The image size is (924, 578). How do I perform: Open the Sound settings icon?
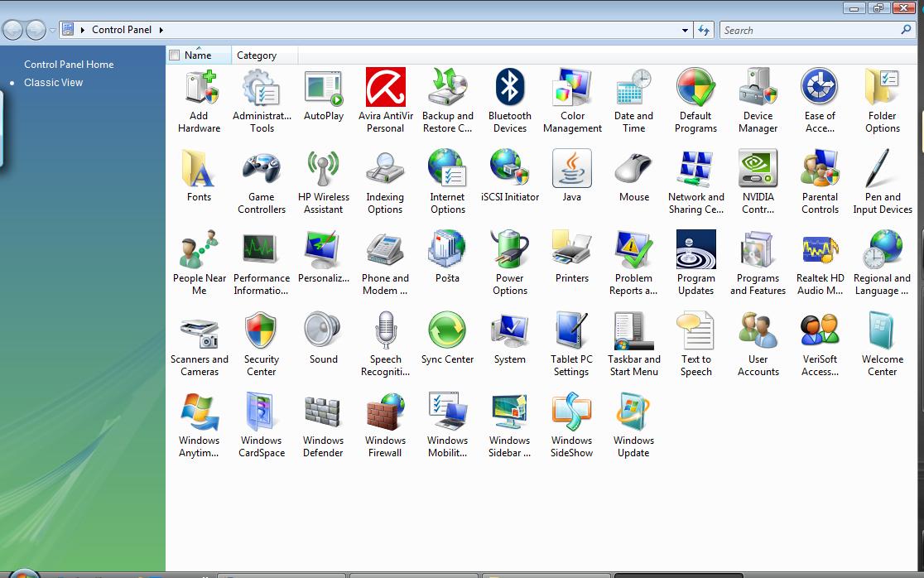click(x=323, y=332)
